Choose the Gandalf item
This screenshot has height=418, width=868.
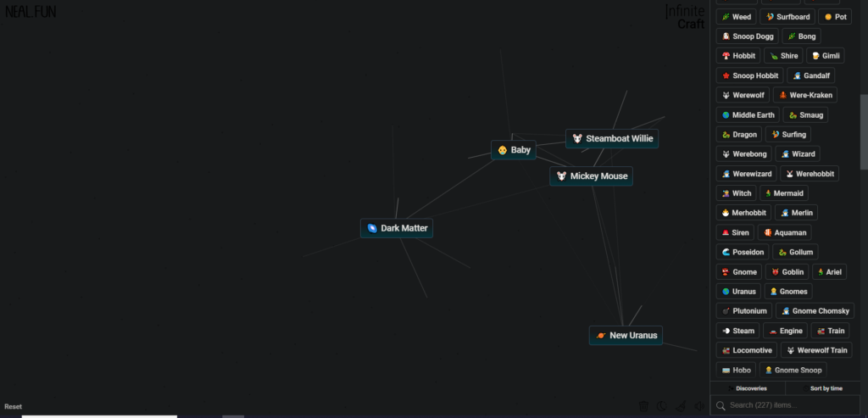pos(810,75)
